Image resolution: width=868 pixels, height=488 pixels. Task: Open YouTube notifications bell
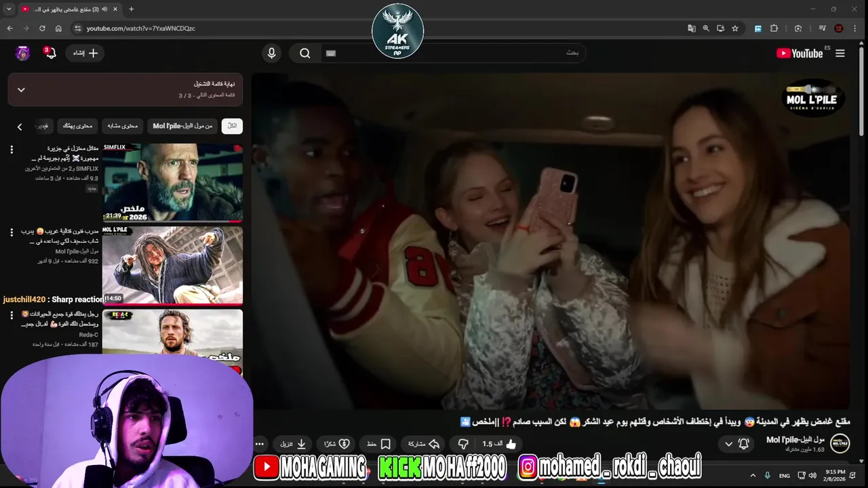[x=50, y=54]
